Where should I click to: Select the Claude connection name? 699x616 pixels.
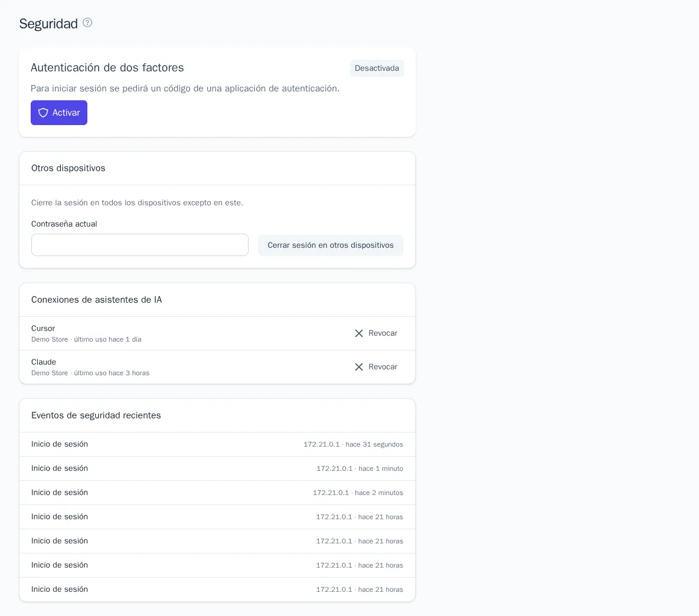pos(44,362)
